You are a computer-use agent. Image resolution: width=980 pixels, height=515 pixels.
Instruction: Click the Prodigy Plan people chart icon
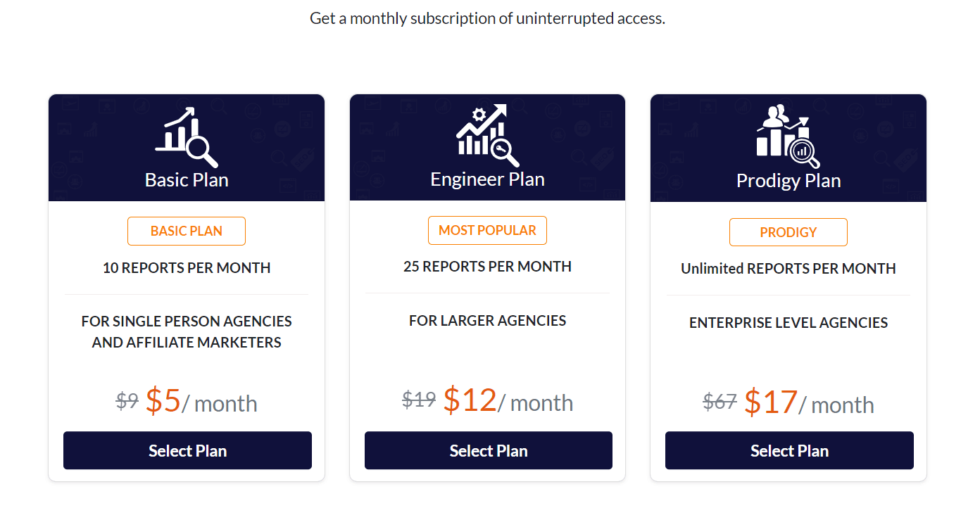tap(789, 136)
